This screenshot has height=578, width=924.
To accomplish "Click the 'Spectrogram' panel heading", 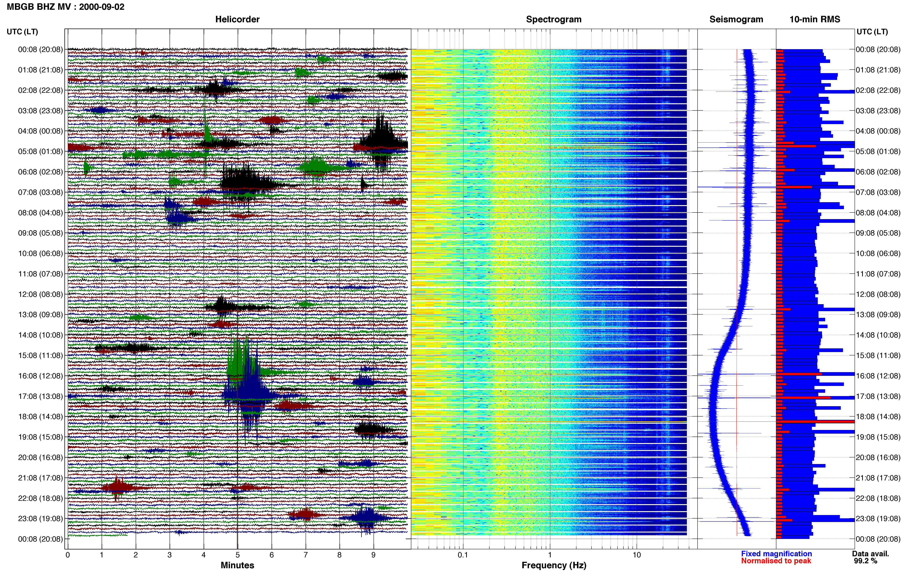I will (x=554, y=20).
